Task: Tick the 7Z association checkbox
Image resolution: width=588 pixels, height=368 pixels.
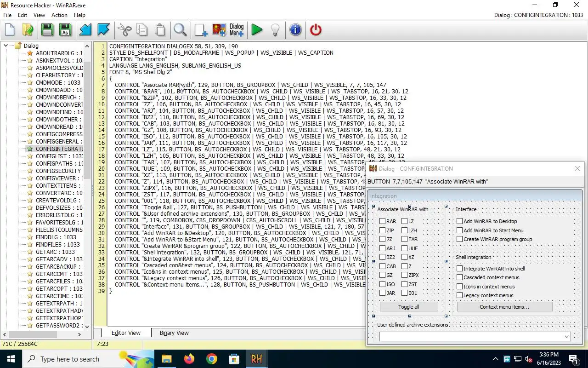Action: (x=382, y=239)
